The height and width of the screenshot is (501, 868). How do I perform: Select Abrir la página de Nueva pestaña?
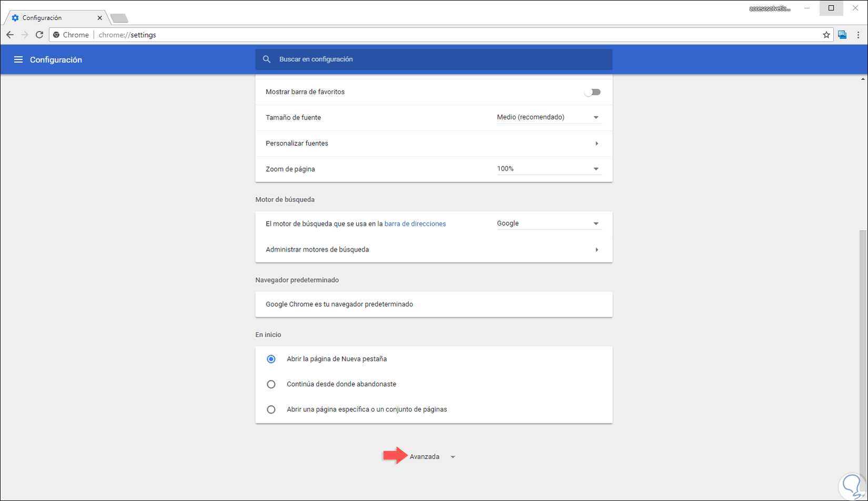coord(271,359)
